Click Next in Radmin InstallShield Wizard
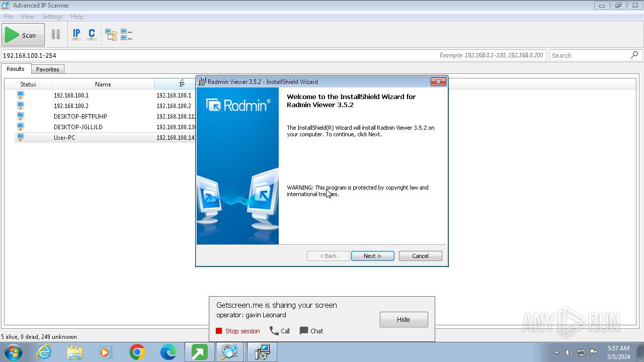 point(372,256)
